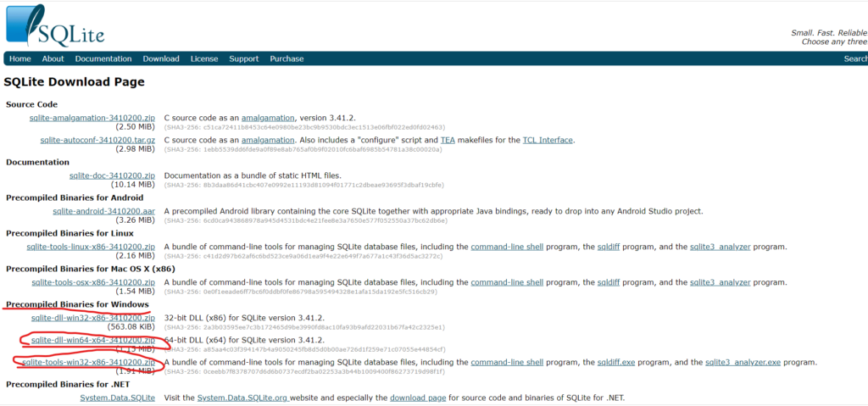Viewport: 868px width, 406px height.
Task: Open the License page from the nav bar
Action: [204, 58]
